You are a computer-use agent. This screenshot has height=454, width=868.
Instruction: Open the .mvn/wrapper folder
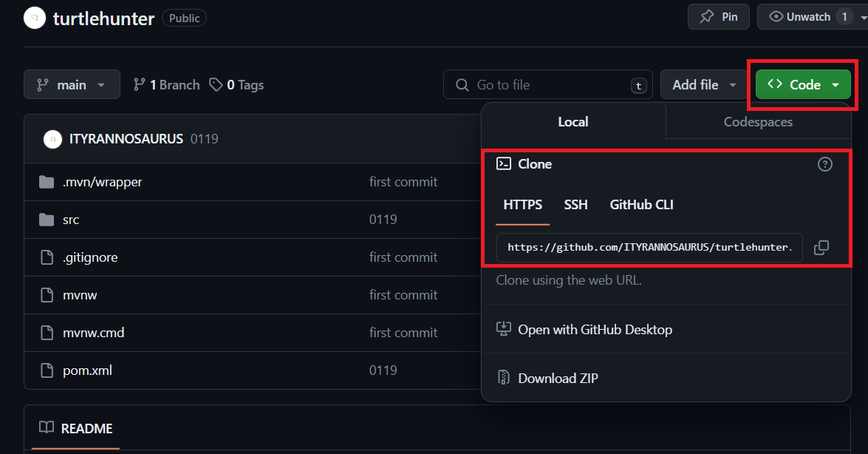(x=102, y=182)
